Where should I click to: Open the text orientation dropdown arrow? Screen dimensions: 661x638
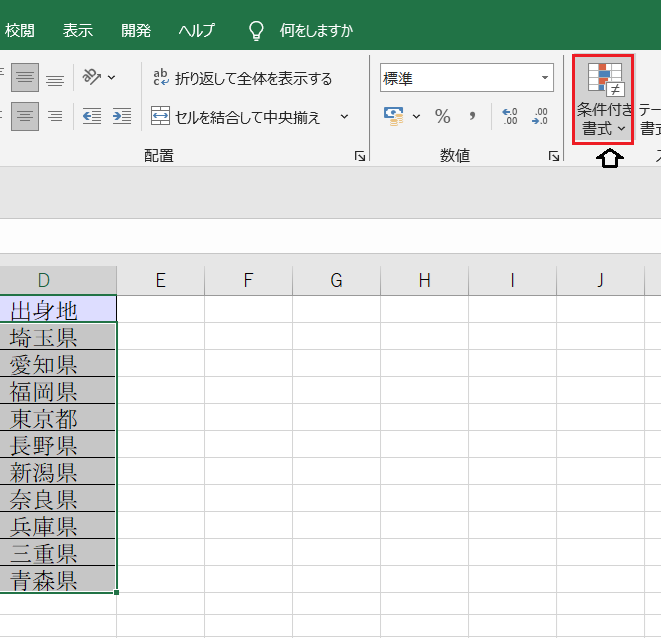point(111,78)
